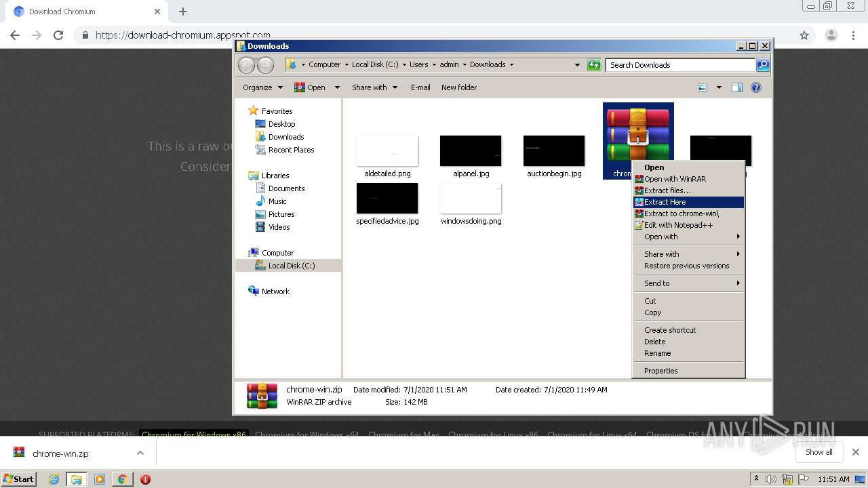Choose Copy from the context menu
Viewport: 868px width, 488px height.
[x=688, y=312]
